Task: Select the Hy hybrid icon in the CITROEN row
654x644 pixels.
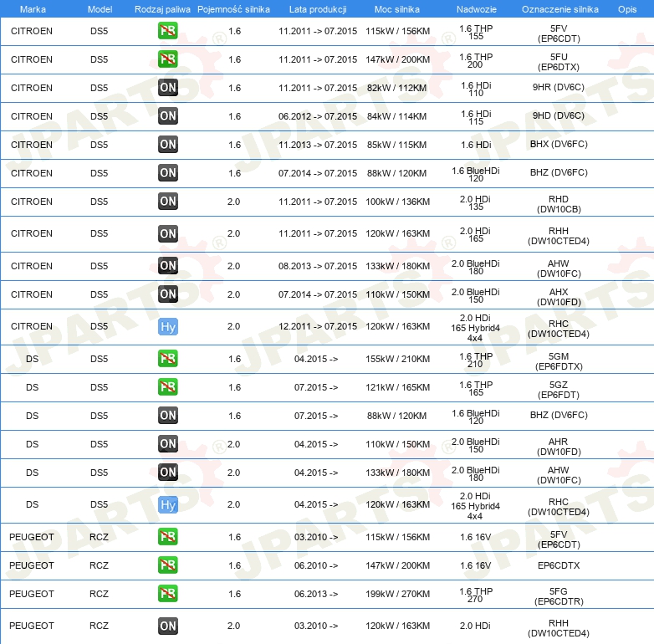Action: (x=168, y=327)
